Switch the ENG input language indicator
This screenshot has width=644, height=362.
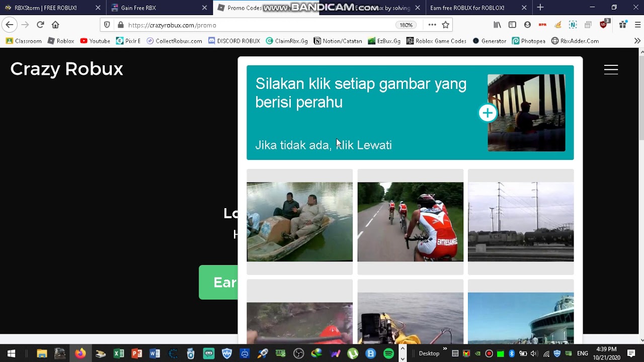pos(582,353)
